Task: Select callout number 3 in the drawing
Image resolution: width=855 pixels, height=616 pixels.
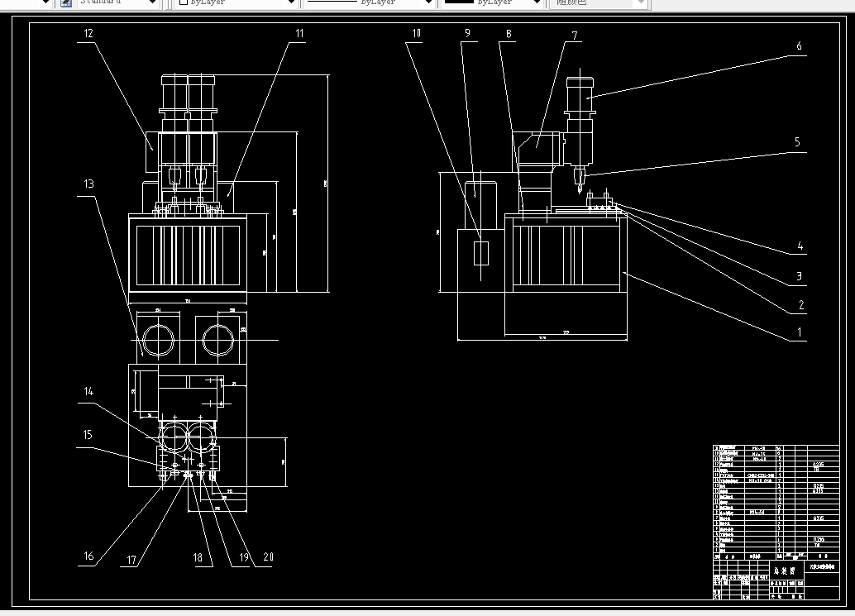Action: click(799, 276)
